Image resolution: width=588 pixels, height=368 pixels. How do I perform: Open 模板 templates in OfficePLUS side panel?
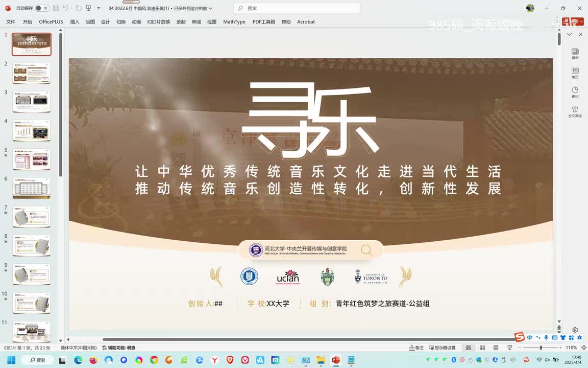575,54
